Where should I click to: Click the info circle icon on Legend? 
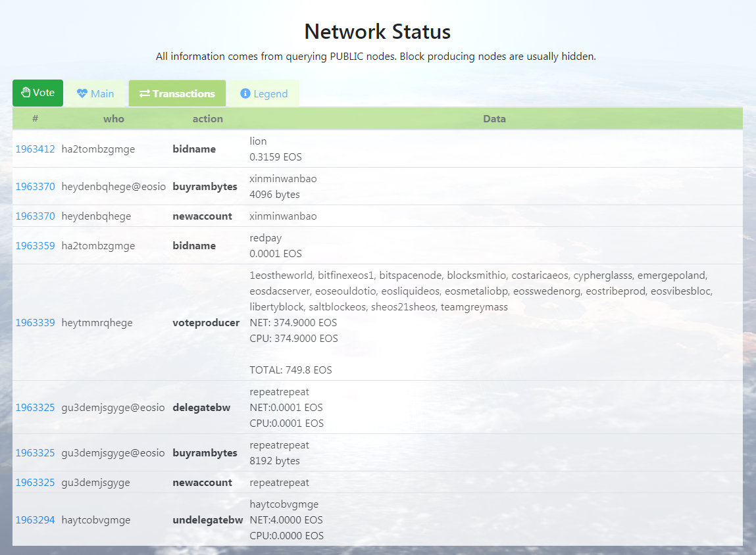245,93
